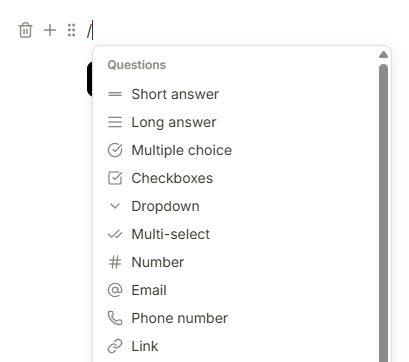Click the menu's vertical scrollbar thumb
The width and height of the screenshot is (409, 362).
383,213
